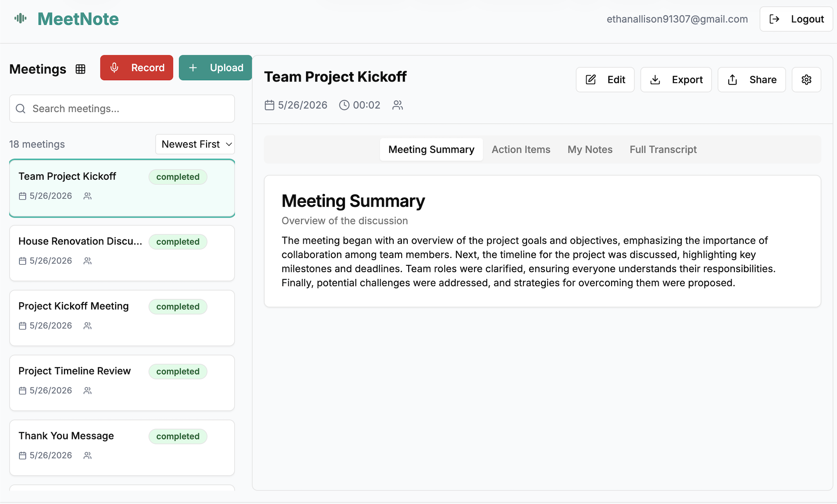
Task: Click participants icon on Thank You Message card
Action: (x=88, y=455)
